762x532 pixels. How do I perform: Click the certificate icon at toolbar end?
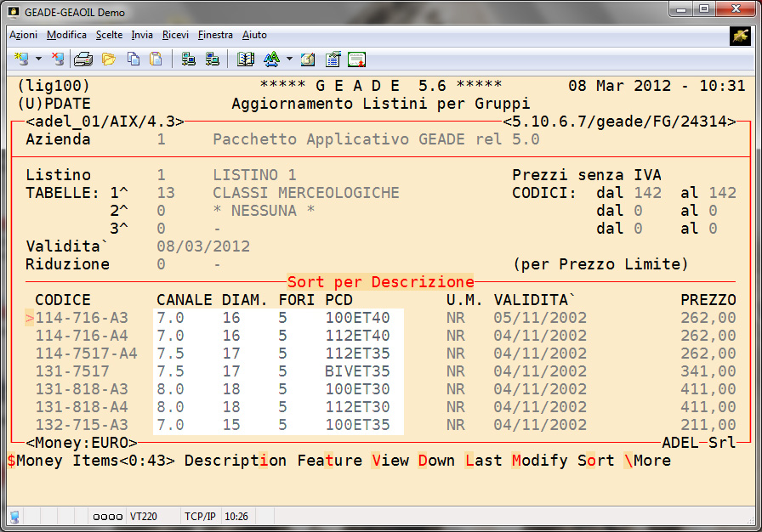click(356, 59)
